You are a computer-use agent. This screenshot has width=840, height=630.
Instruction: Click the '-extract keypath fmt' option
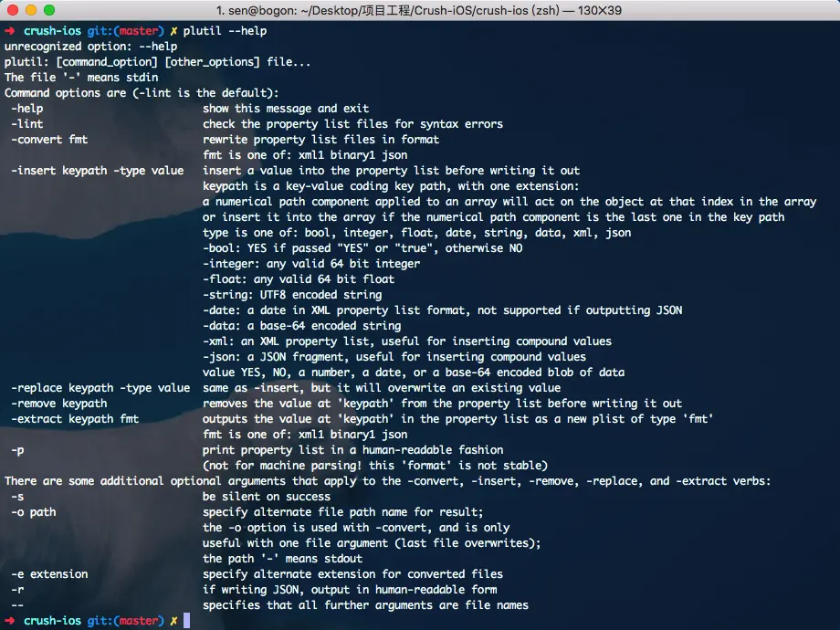(x=75, y=419)
